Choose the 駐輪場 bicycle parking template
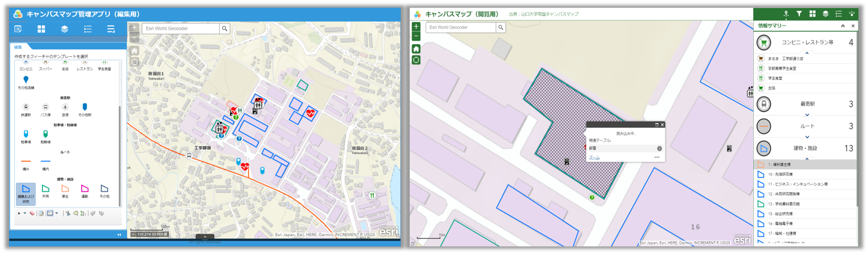 45,137
